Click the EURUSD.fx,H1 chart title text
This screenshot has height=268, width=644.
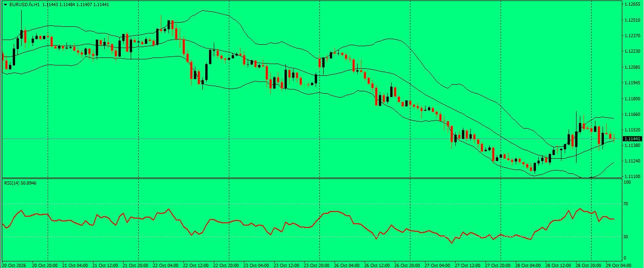[x=25, y=4]
